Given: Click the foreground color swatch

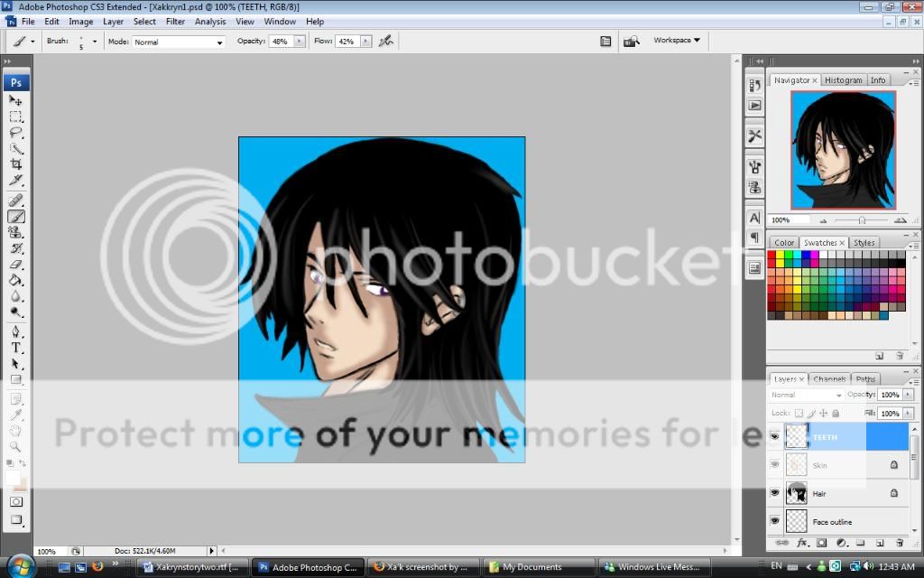Looking at the screenshot, I should tap(14, 475).
